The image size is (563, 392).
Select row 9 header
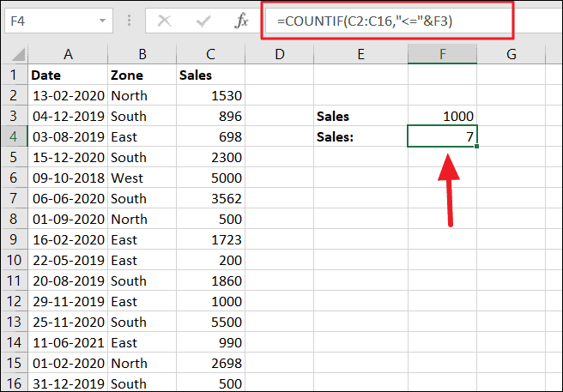pyautogui.click(x=14, y=239)
